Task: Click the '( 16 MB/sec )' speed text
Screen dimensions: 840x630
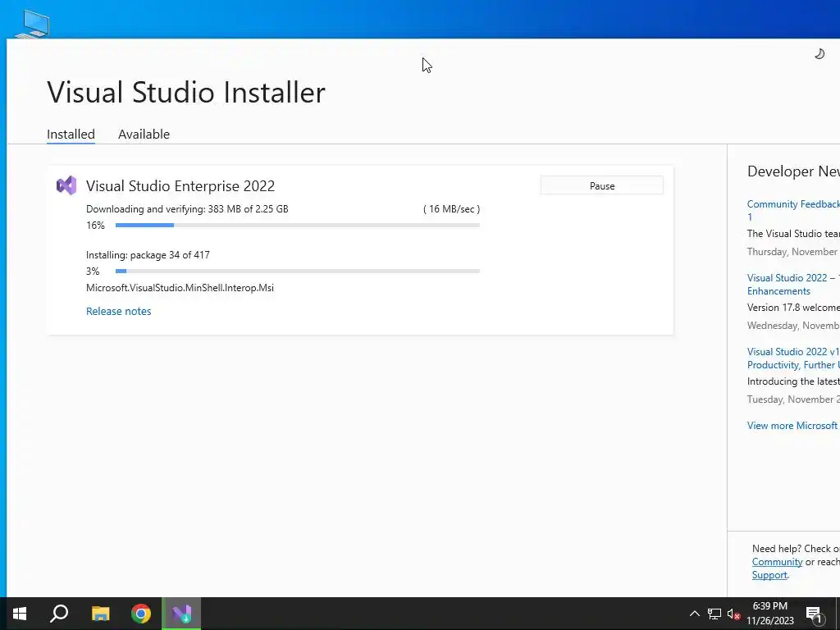Action: pos(452,209)
